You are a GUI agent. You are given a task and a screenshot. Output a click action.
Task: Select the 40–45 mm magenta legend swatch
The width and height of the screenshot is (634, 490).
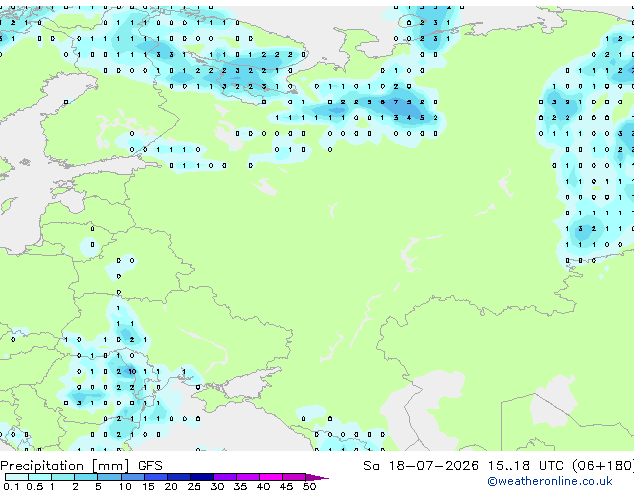271,477
